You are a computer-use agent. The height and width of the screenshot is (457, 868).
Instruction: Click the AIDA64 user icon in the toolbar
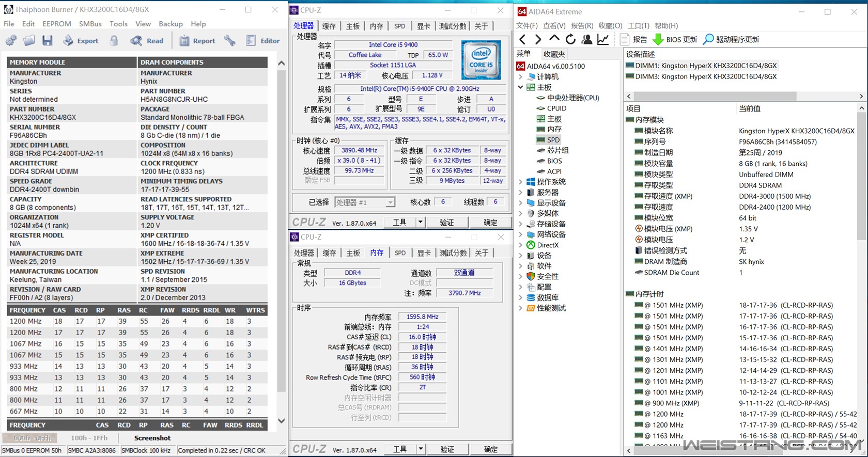(x=586, y=39)
